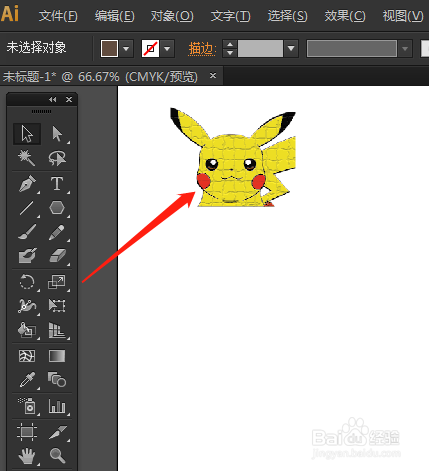
Task: Select the Paintbrush tool
Action: click(x=27, y=232)
